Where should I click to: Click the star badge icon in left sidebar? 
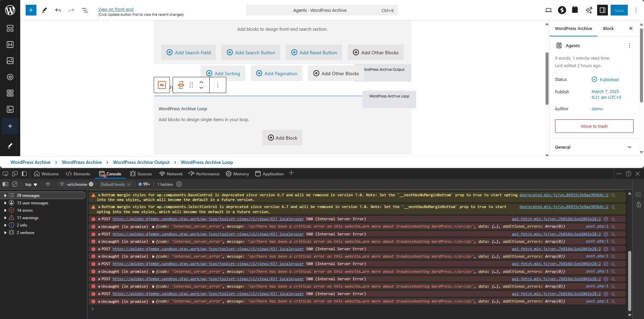click(x=10, y=77)
